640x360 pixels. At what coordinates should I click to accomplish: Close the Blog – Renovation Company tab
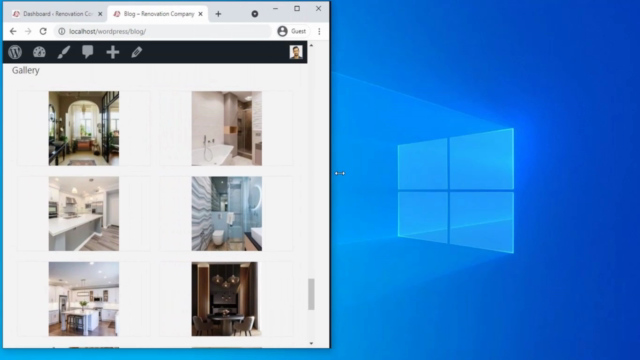coord(200,14)
